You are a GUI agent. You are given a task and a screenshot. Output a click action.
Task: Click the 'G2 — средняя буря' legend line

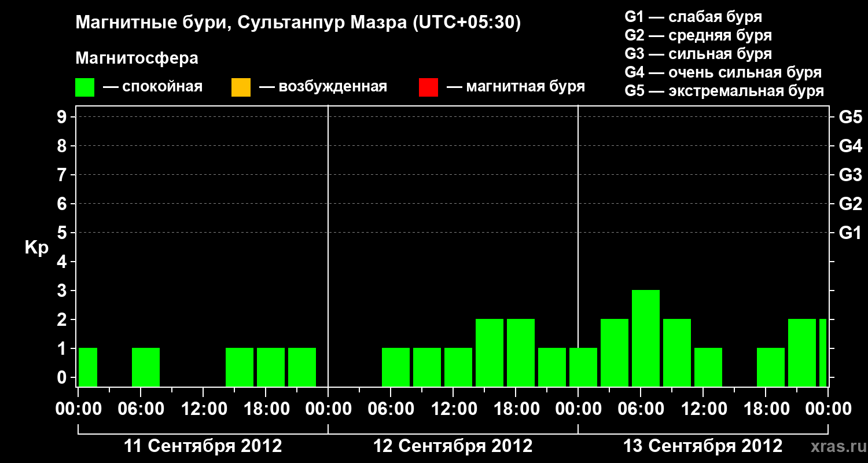tap(698, 35)
